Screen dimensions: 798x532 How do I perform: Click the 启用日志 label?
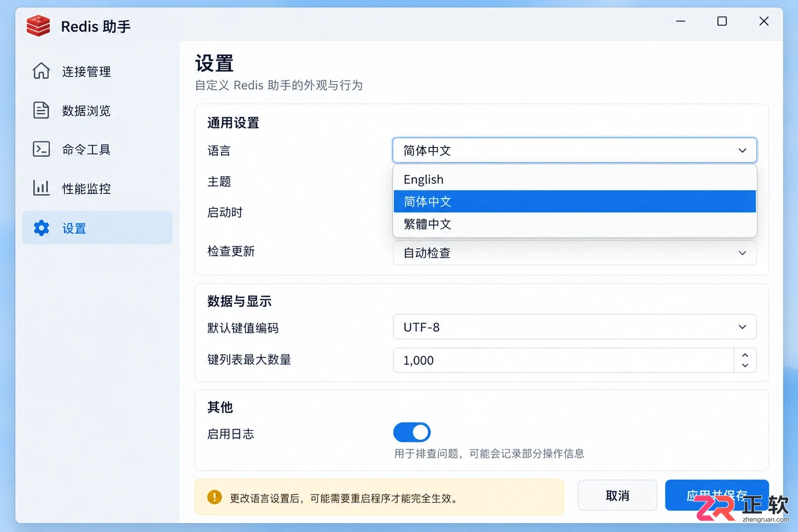231,434
